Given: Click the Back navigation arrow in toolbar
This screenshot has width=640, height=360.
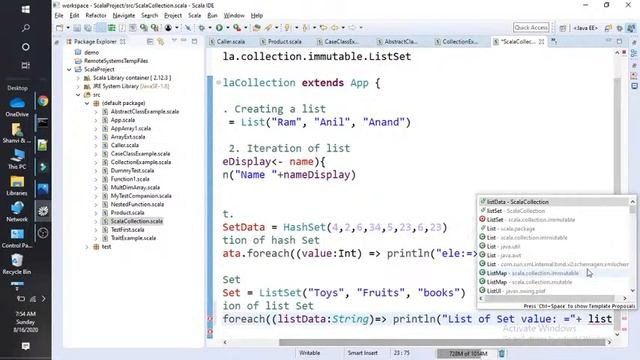Looking at the screenshot, I should [x=335, y=28].
